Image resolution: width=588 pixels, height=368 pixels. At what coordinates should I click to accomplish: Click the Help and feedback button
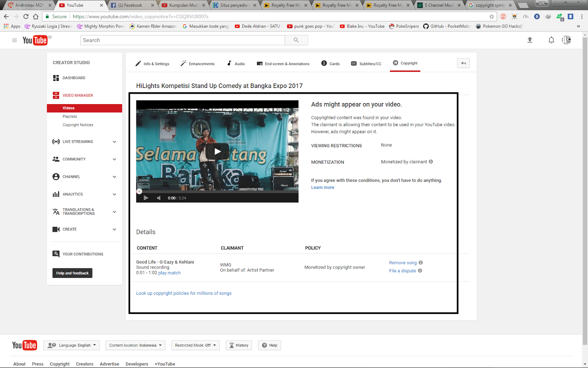click(72, 273)
